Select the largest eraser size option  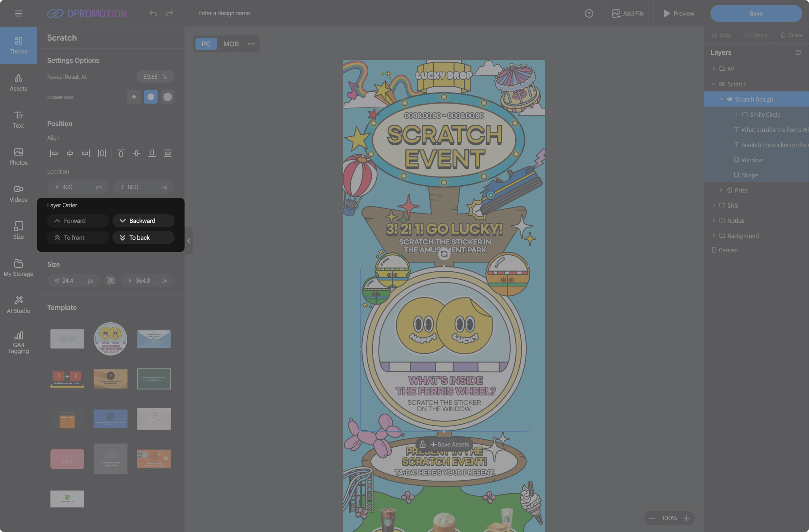(168, 97)
